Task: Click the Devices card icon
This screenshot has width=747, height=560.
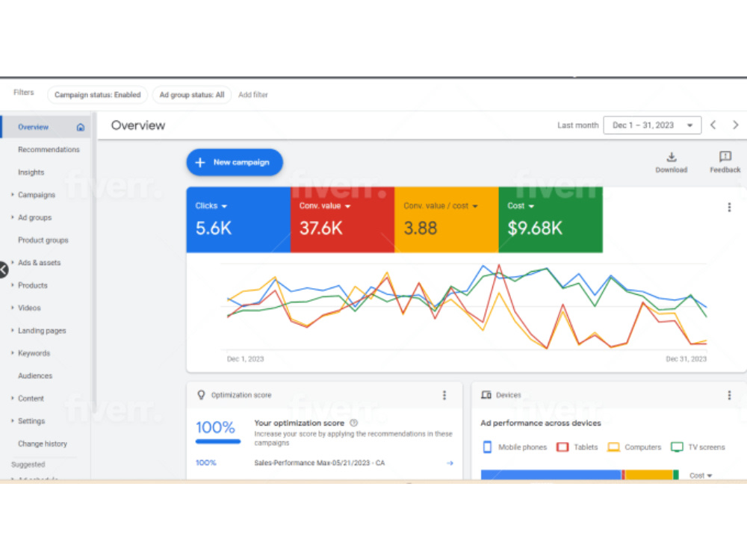Action: (486, 395)
